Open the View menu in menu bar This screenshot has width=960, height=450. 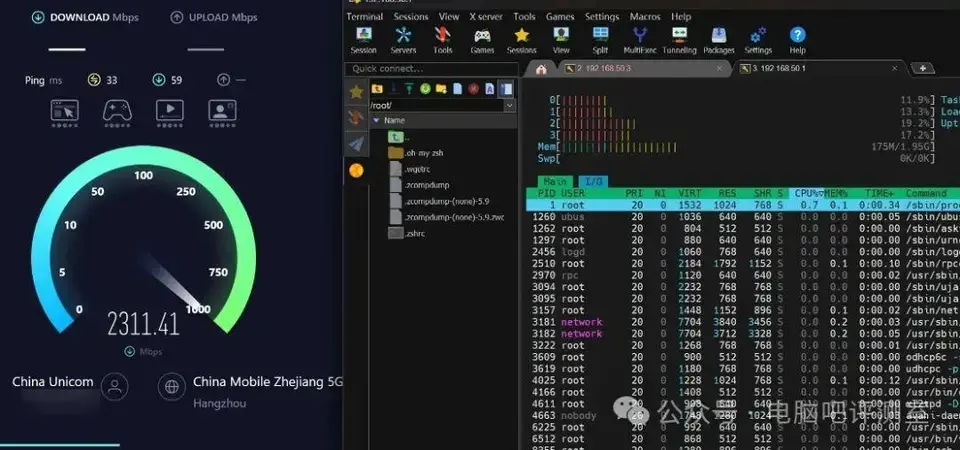point(449,17)
